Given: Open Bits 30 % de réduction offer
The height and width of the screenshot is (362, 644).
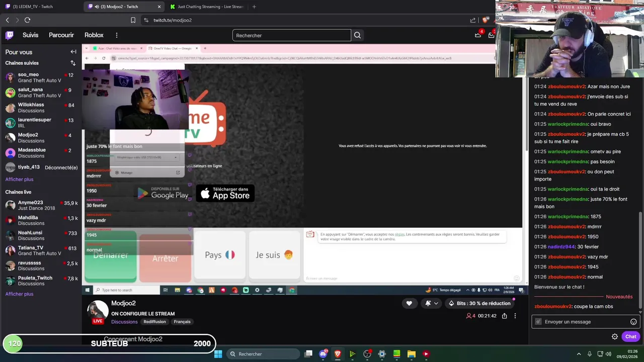Looking at the screenshot, I should [479, 303].
